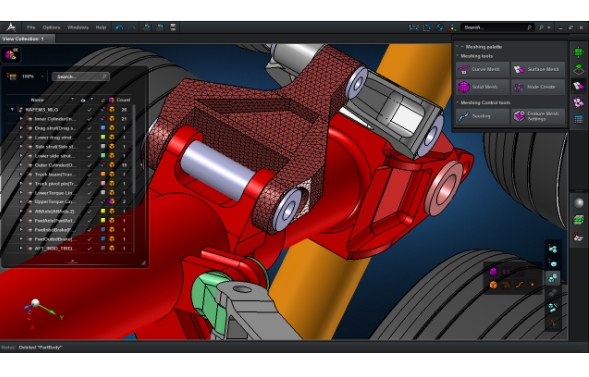This screenshot has height=377, width=589.
Task: Click the model tree vertical scrollbar
Action: (x=134, y=150)
